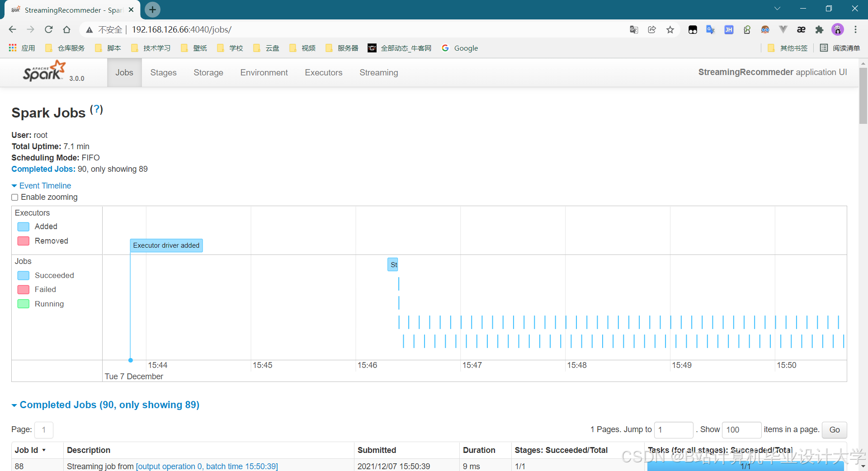Open the Google Translate extension
Viewport: 868px width, 471px height.
[711, 30]
